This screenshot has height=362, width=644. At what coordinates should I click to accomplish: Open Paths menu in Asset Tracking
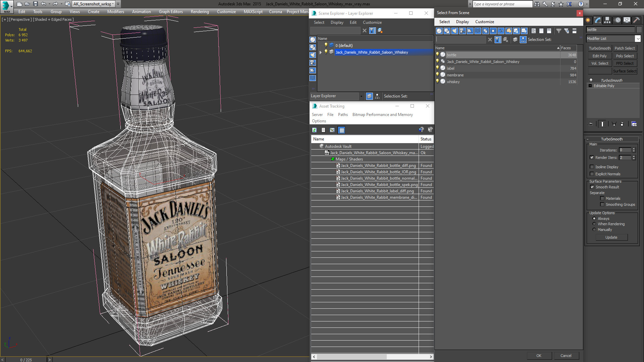343,115
